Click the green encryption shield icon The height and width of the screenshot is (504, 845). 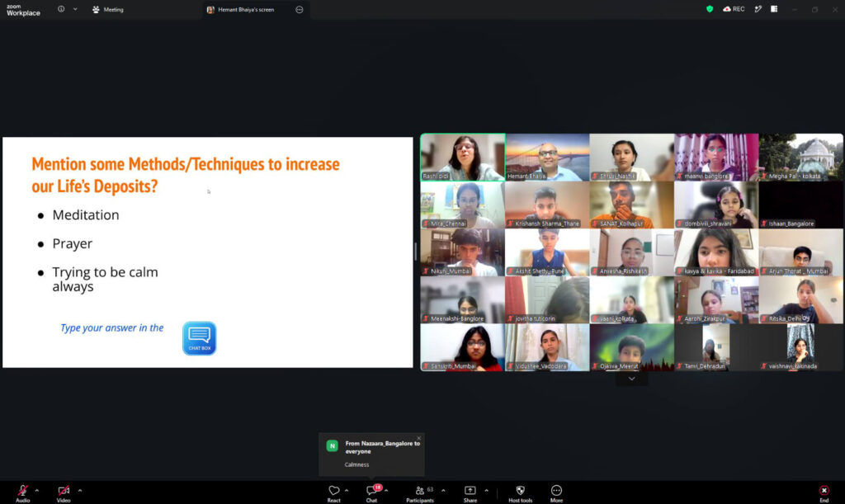point(710,9)
